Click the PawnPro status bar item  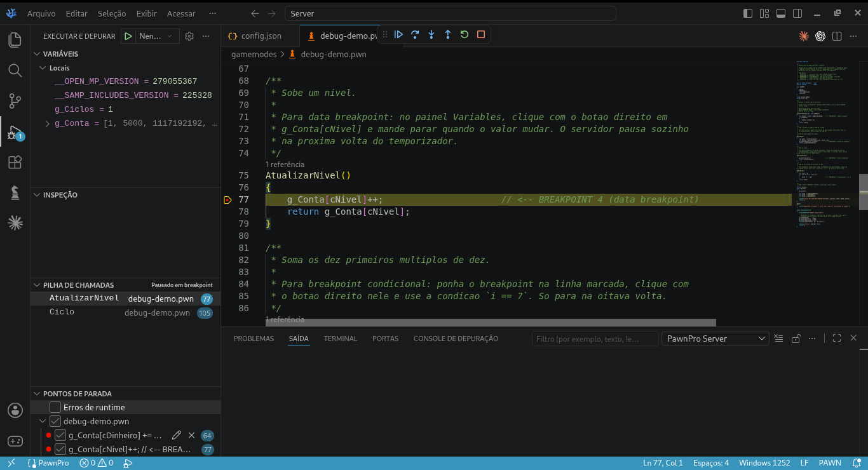coord(48,463)
